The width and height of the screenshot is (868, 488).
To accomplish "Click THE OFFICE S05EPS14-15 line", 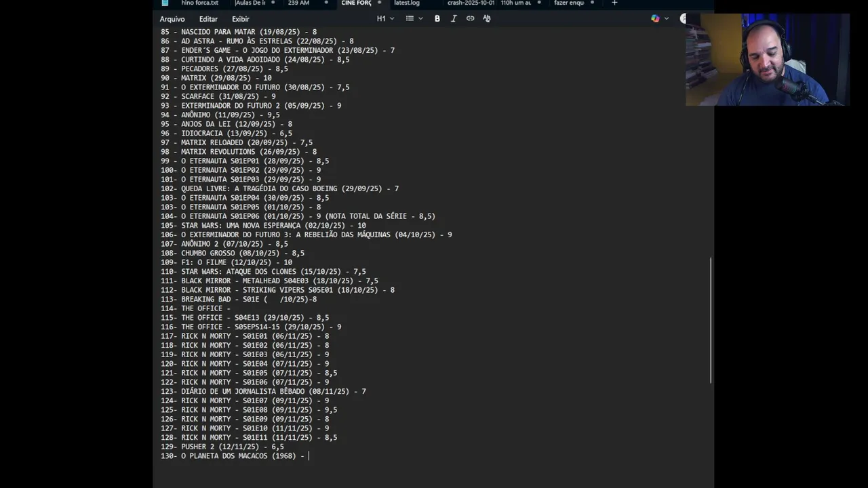I will click(x=251, y=327).
